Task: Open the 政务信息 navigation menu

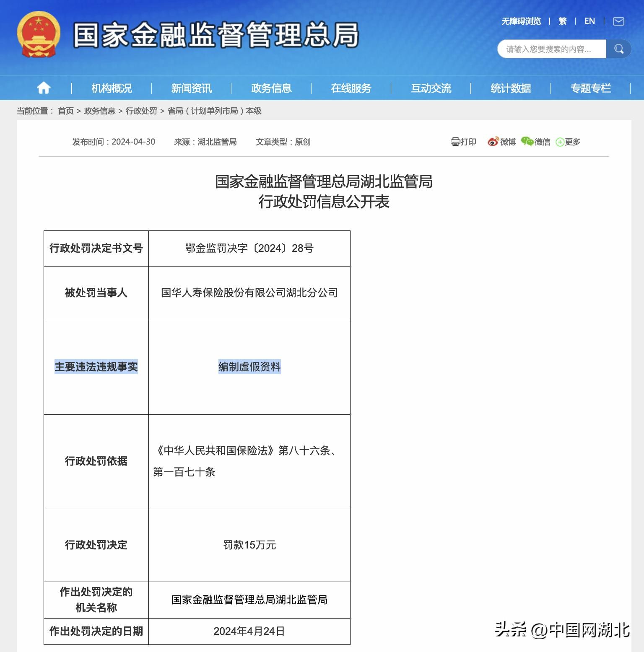Action: [x=271, y=88]
